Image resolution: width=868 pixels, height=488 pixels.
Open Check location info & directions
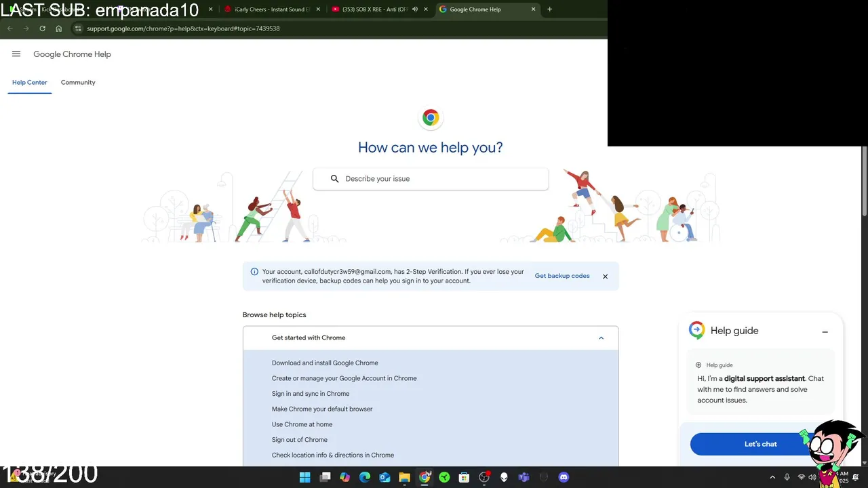pyautogui.click(x=333, y=455)
